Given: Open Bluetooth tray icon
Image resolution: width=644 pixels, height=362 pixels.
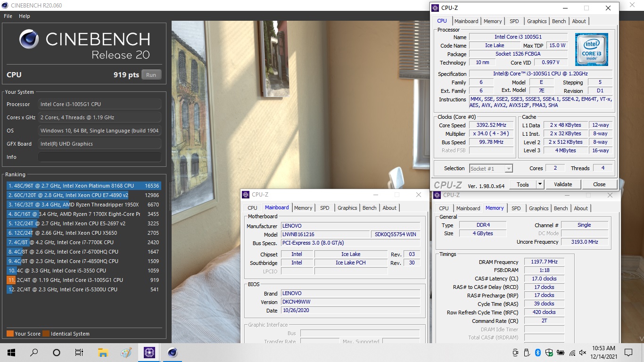Looking at the screenshot, I should point(538,353).
